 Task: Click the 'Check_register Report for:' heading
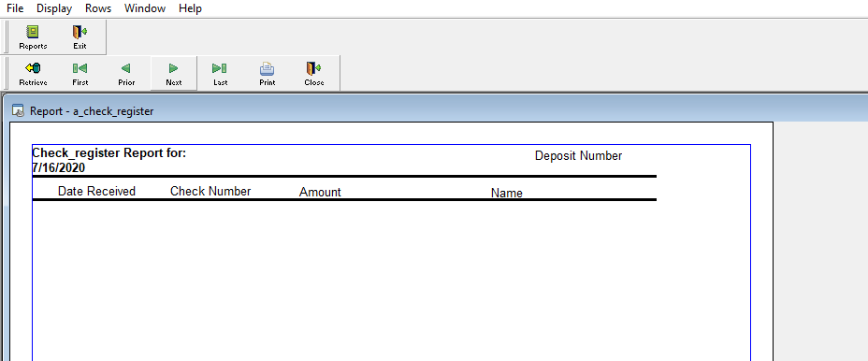click(x=109, y=153)
